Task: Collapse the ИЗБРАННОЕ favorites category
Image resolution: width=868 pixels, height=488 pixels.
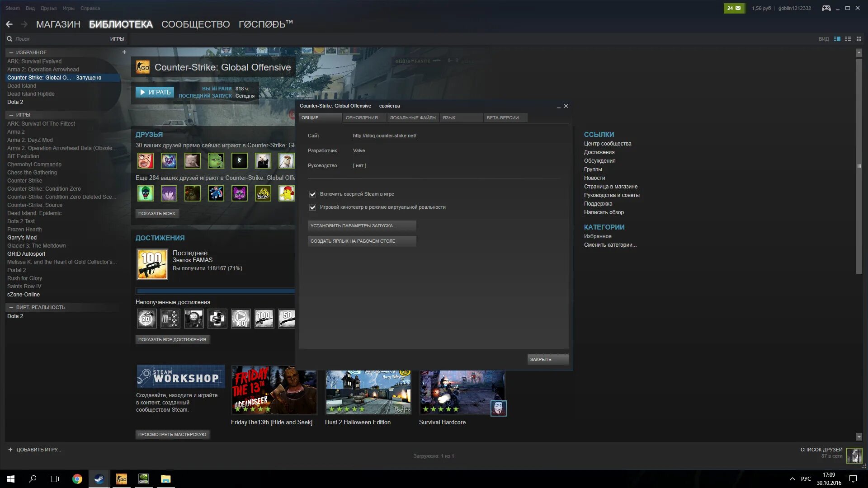Action: (11, 52)
